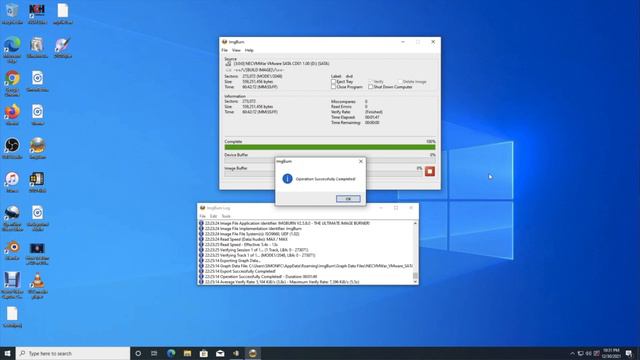Click the log scrollbar down arrow
This screenshot has height=360, width=640.
(x=415, y=282)
